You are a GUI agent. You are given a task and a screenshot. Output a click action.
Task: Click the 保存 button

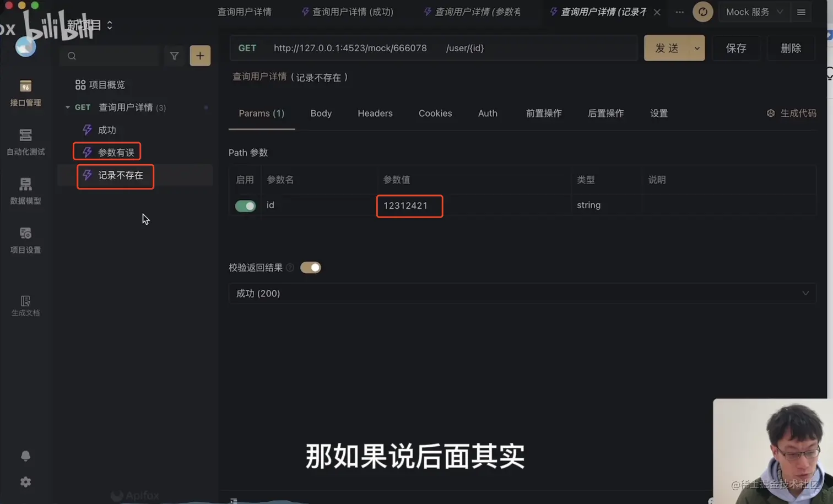tap(736, 48)
